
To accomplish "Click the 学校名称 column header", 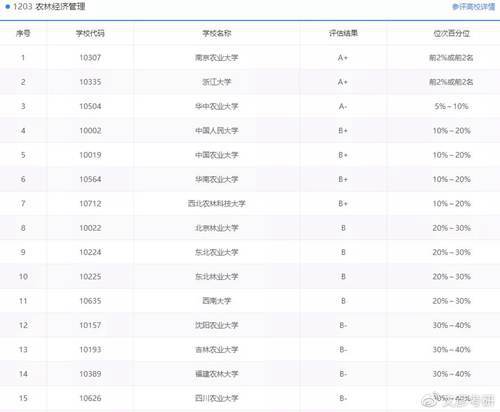I will (217, 33).
